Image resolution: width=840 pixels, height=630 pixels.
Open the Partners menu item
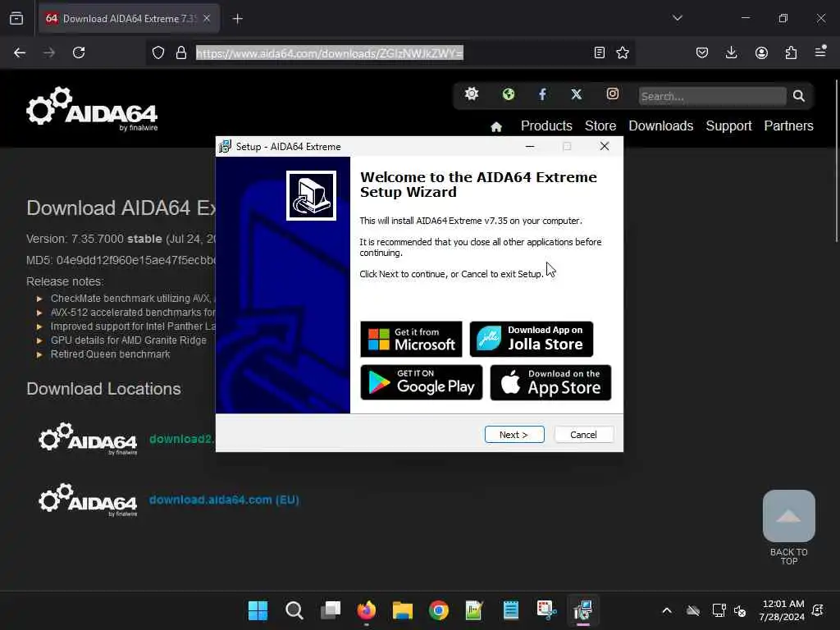click(x=788, y=126)
